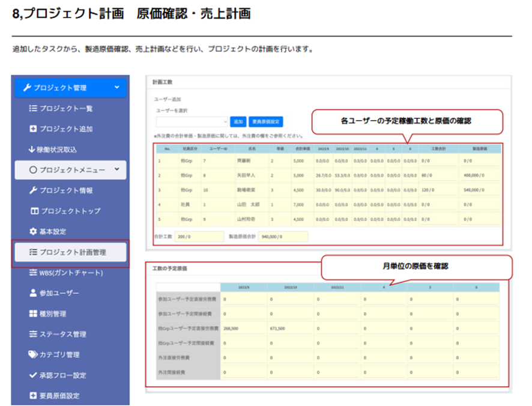This screenshot has width=532, height=406.
Task: Click the 合計工数 field showing 200 / 0
Action: pos(199,237)
